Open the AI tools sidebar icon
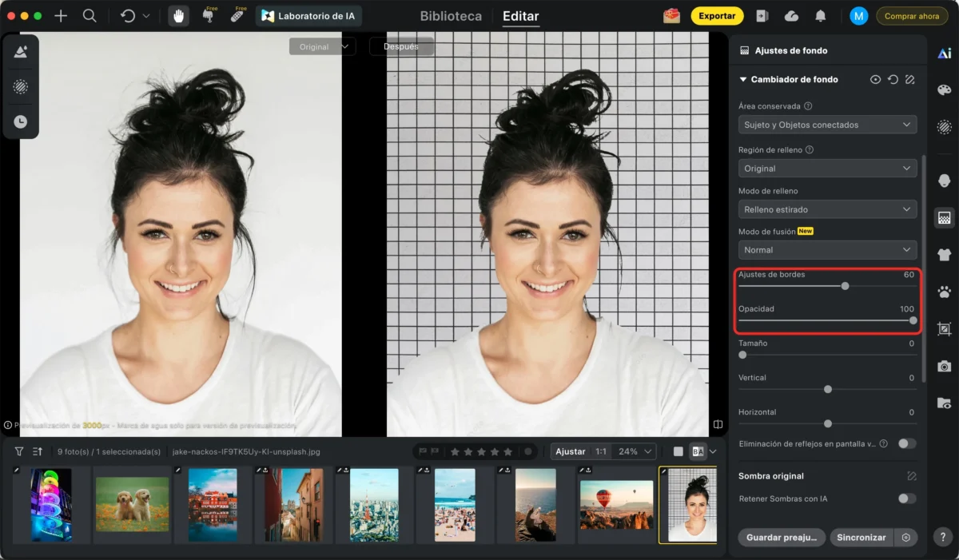 (x=944, y=54)
